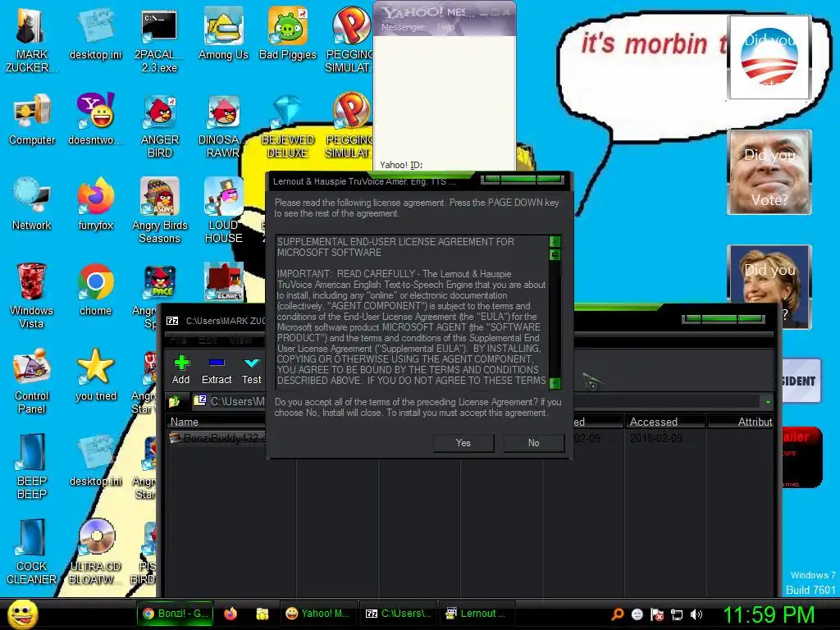The height and width of the screenshot is (630, 840).
Task: Click the license text scrollbar up arrow
Action: (555, 241)
